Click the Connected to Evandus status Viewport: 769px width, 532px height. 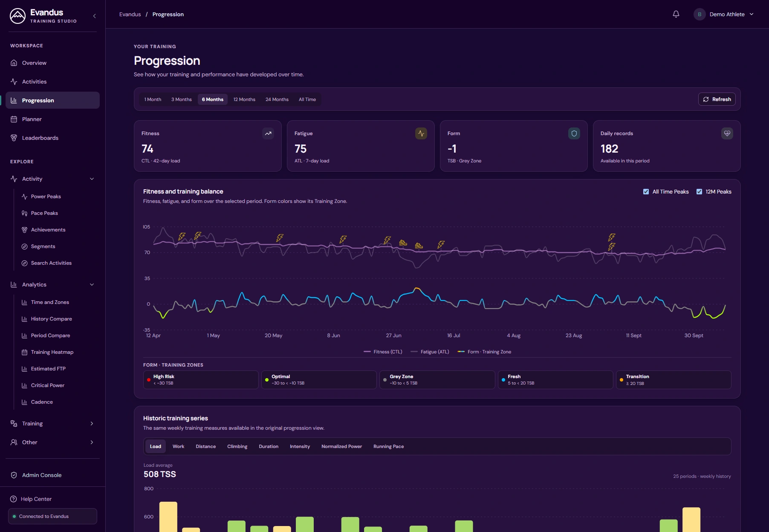[x=52, y=516]
